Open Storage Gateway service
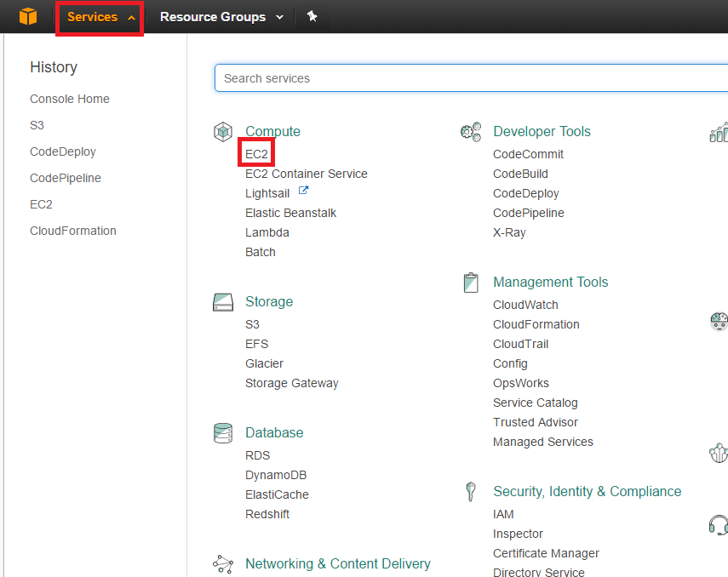 pyautogui.click(x=292, y=383)
